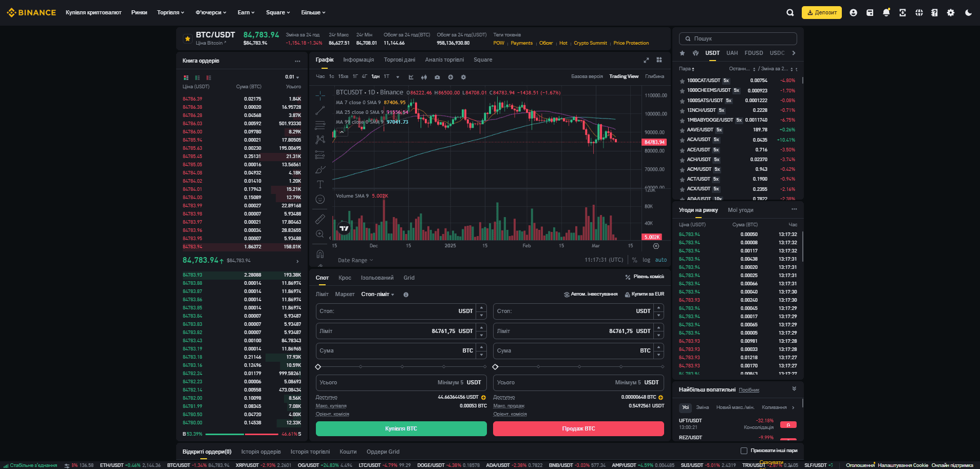
Task: Increase buy Ліміт price stepper up
Action: (x=481, y=327)
